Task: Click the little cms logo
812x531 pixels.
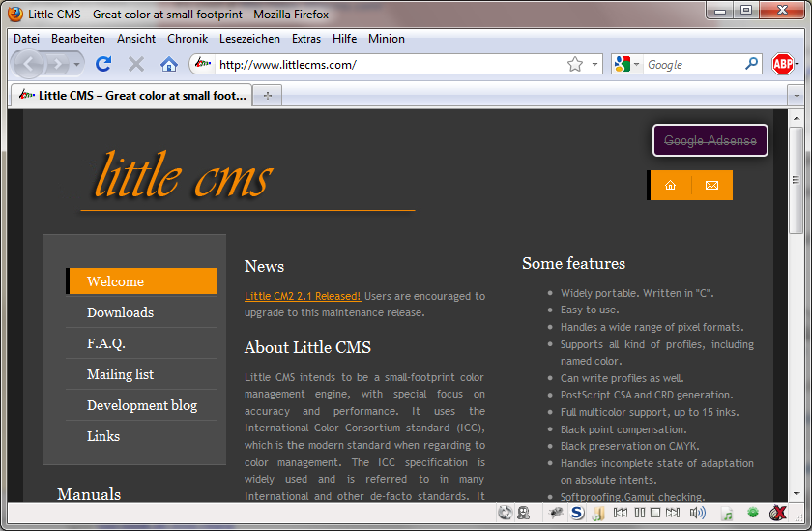Action: [x=184, y=175]
